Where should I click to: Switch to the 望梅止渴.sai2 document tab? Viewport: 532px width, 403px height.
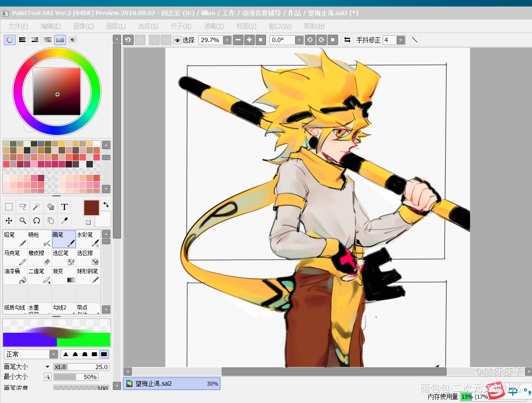171,383
